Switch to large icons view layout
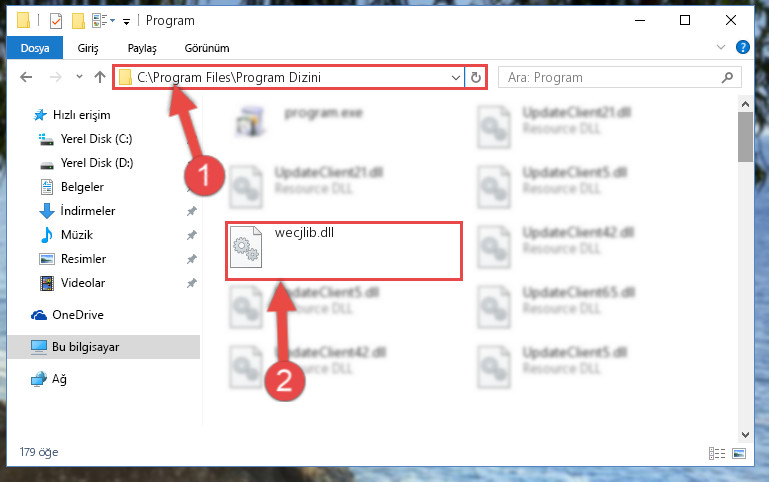The height and width of the screenshot is (482, 769). (739, 453)
